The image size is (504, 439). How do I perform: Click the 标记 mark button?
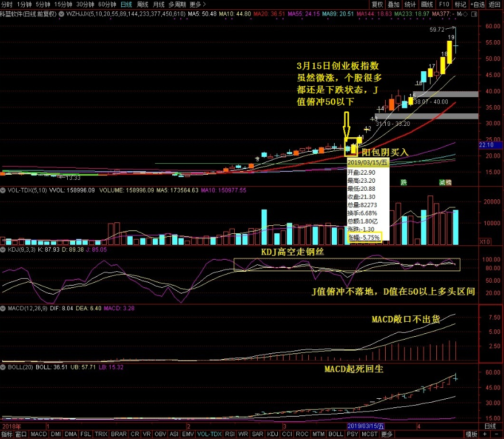(460, 4)
